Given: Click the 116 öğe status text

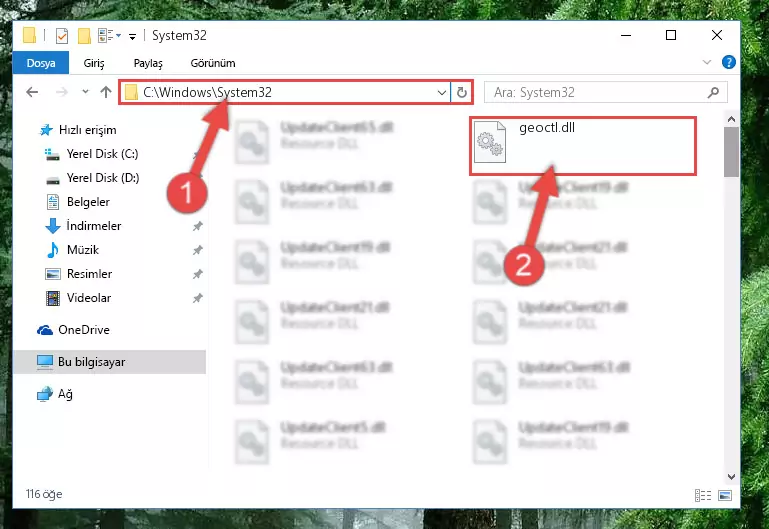Looking at the screenshot, I should point(44,494).
